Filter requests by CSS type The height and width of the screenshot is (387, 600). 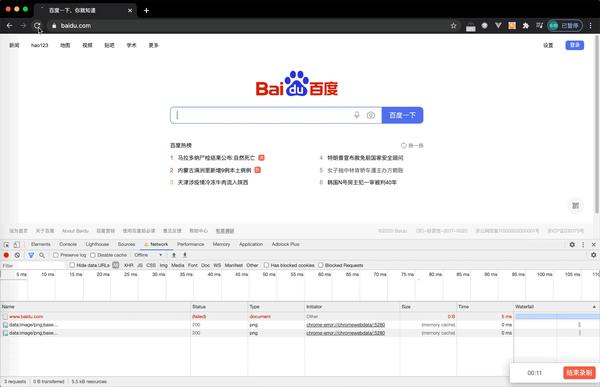pyautogui.click(x=151, y=265)
